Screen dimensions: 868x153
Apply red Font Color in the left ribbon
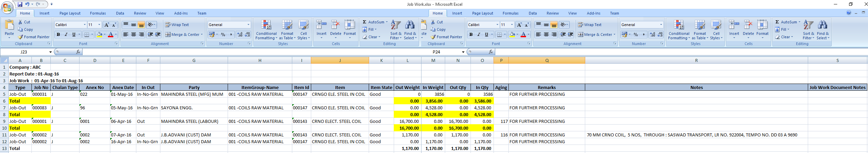coord(110,35)
